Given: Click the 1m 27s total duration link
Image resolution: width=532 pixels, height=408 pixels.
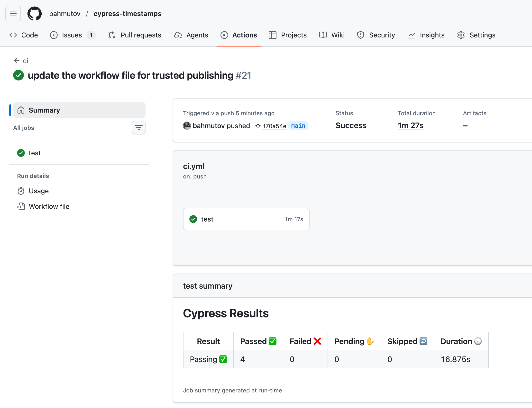Looking at the screenshot, I should point(410,125).
